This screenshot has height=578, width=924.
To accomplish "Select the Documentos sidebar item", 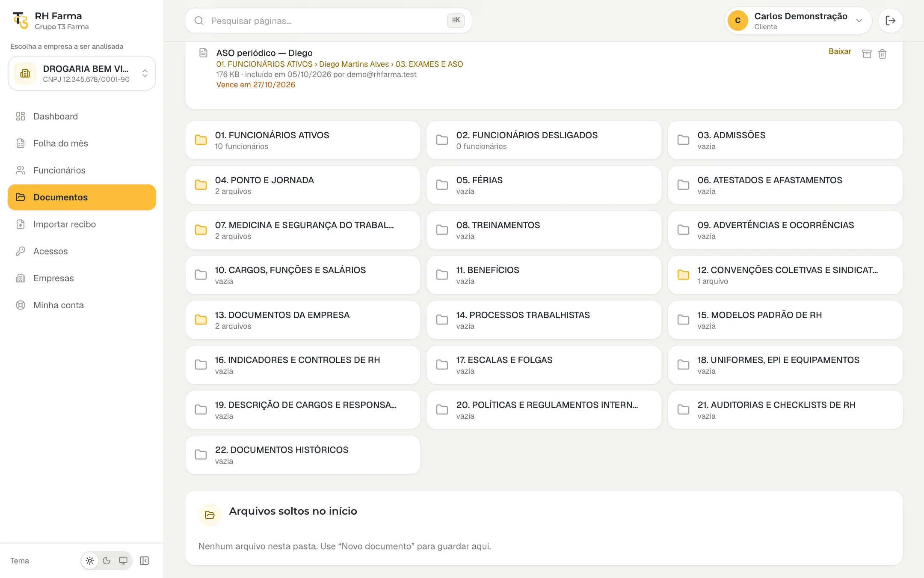I will pyautogui.click(x=82, y=197).
